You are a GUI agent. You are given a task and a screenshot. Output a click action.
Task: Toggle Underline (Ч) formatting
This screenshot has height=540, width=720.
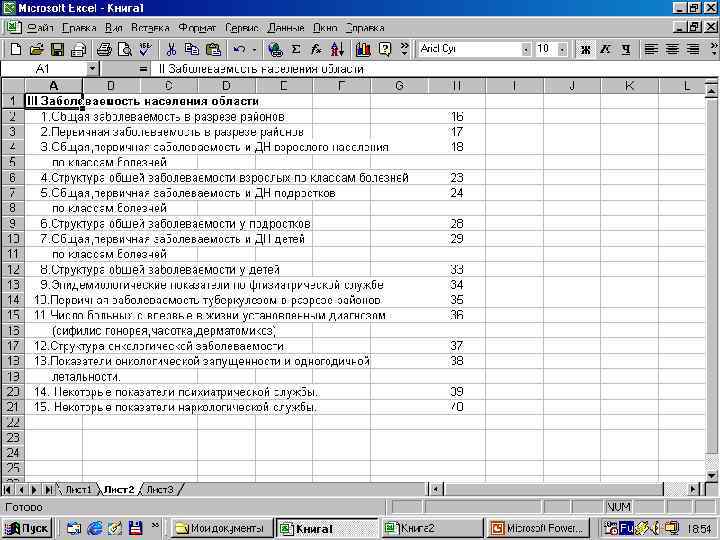tap(625, 49)
